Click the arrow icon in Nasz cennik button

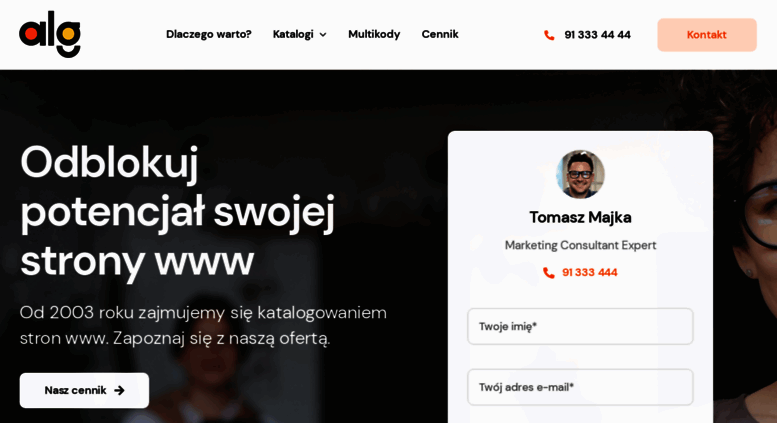tap(119, 390)
